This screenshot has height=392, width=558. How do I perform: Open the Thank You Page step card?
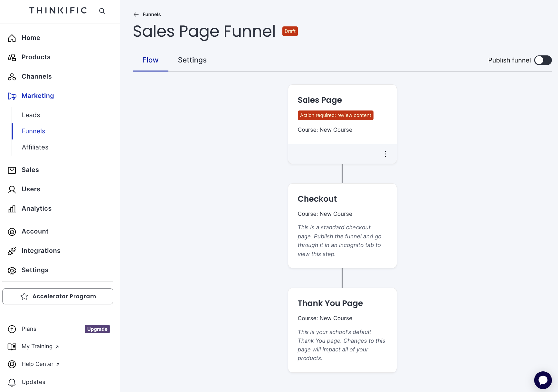(342, 330)
